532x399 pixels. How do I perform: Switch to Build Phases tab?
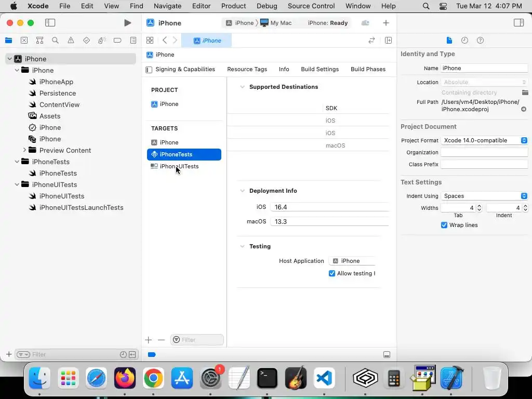click(x=368, y=69)
